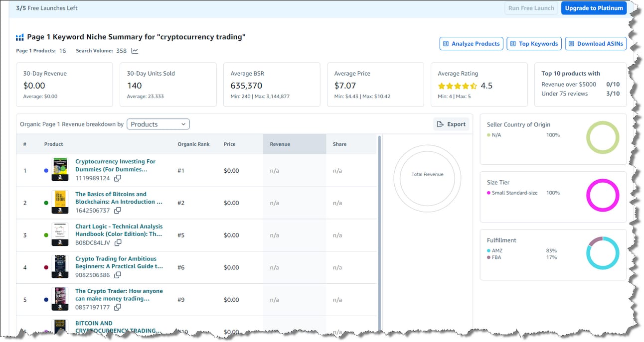Click Download ASINs button
This screenshot has height=342, width=644.
tap(595, 44)
